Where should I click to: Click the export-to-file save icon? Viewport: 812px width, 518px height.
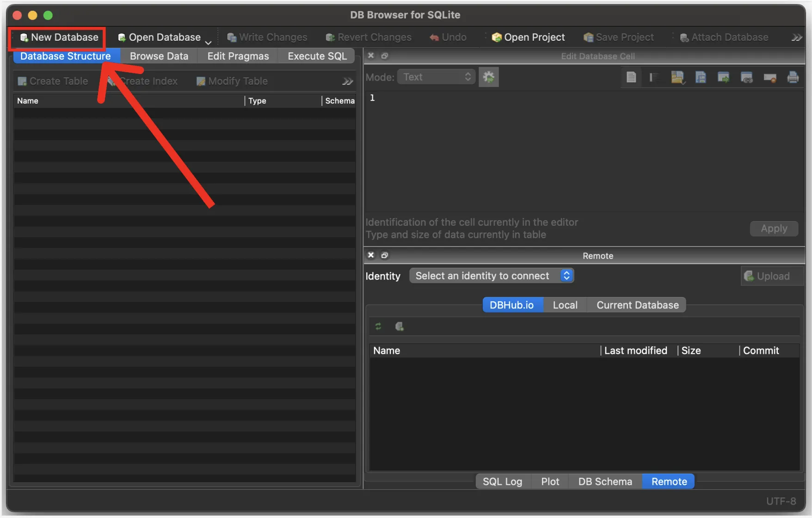(701, 77)
